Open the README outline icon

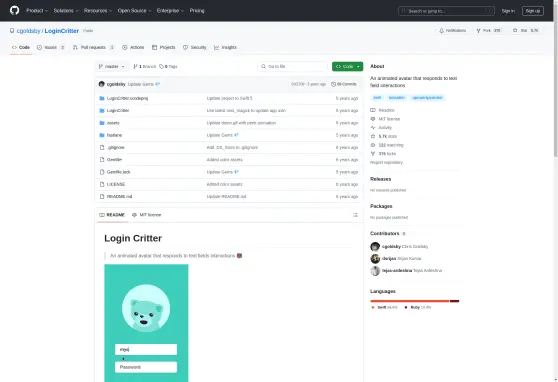click(x=355, y=215)
